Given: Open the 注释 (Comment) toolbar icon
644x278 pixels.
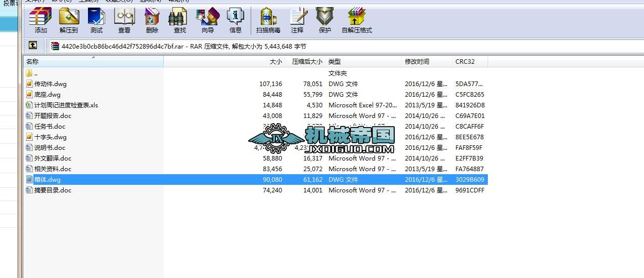Looking at the screenshot, I should [x=298, y=18].
